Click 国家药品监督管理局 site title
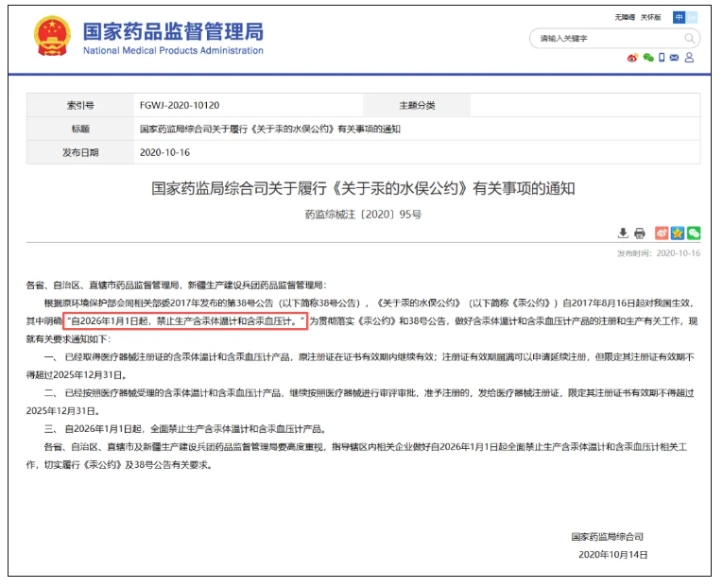The width and height of the screenshot is (723, 588). point(173,31)
